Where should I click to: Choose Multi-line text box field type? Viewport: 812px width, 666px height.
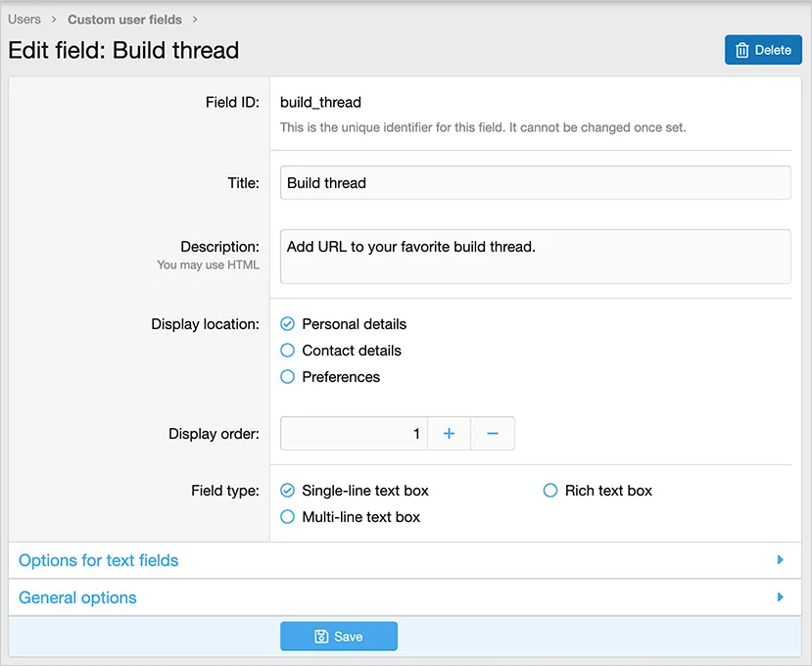288,517
